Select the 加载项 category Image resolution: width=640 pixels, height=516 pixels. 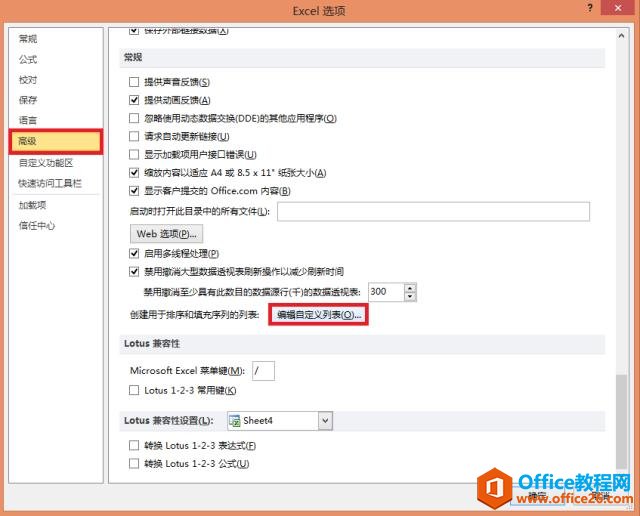(x=33, y=205)
